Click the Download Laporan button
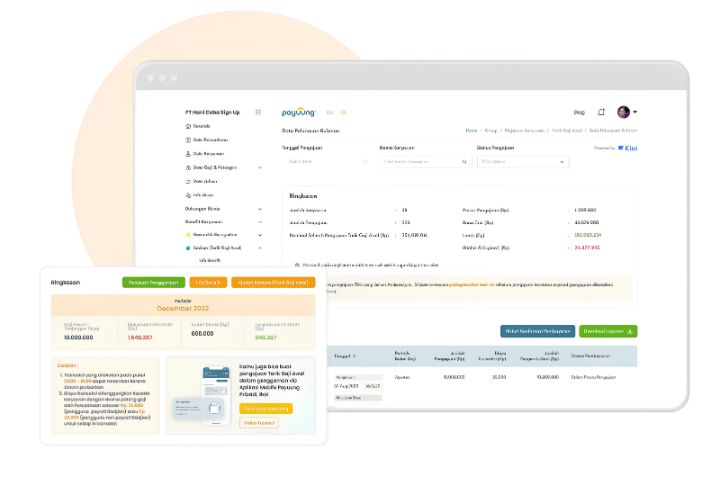Image resolution: width=720 pixels, height=480 pixels. [x=608, y=331]
